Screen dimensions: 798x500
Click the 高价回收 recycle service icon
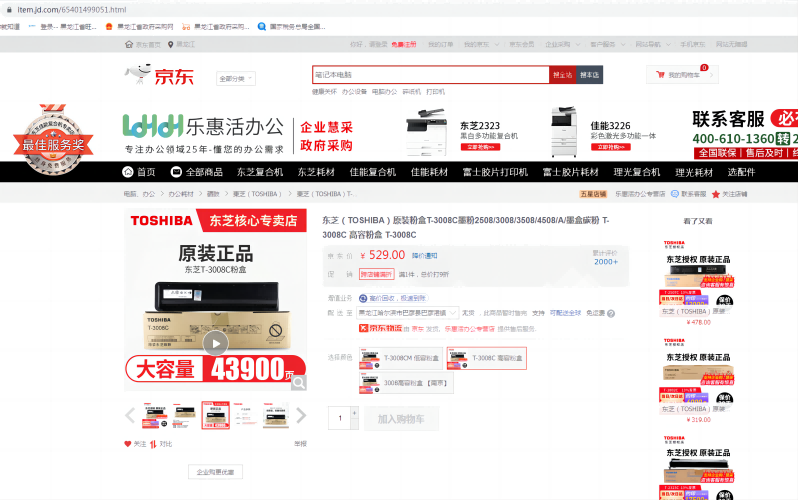coord(363,298)
